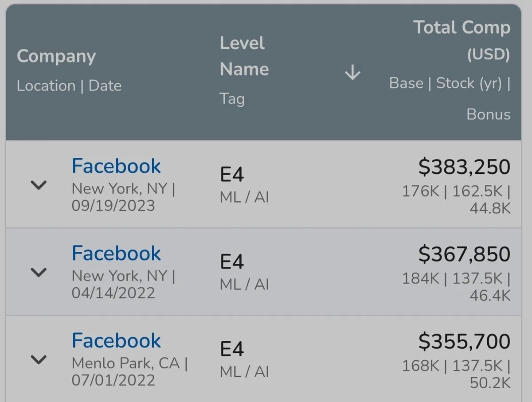Click the Location | Date subheader
The height and width of the screenshot is (402, 532).
[x=69, y=86]
